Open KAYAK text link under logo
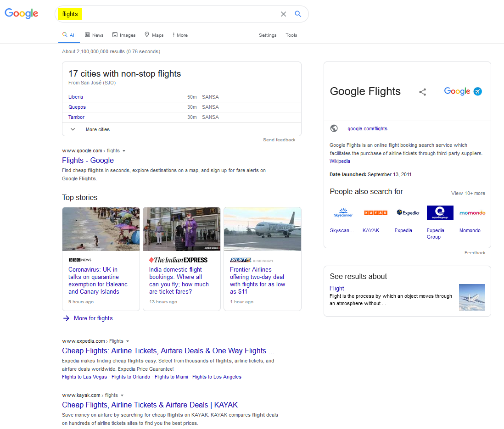Viewport: 504px width, 429px height. pos(371,230)
